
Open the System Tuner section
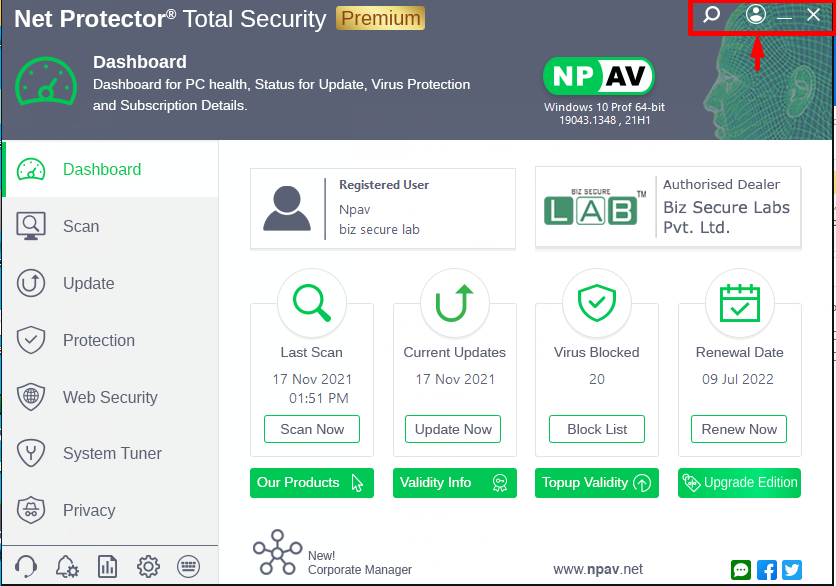click(112, 454)
